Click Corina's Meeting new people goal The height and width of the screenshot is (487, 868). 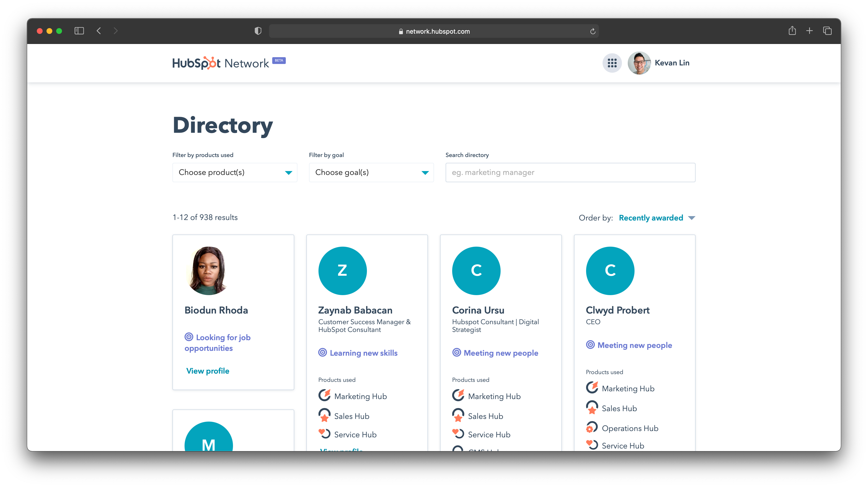(x=500, y=353)
